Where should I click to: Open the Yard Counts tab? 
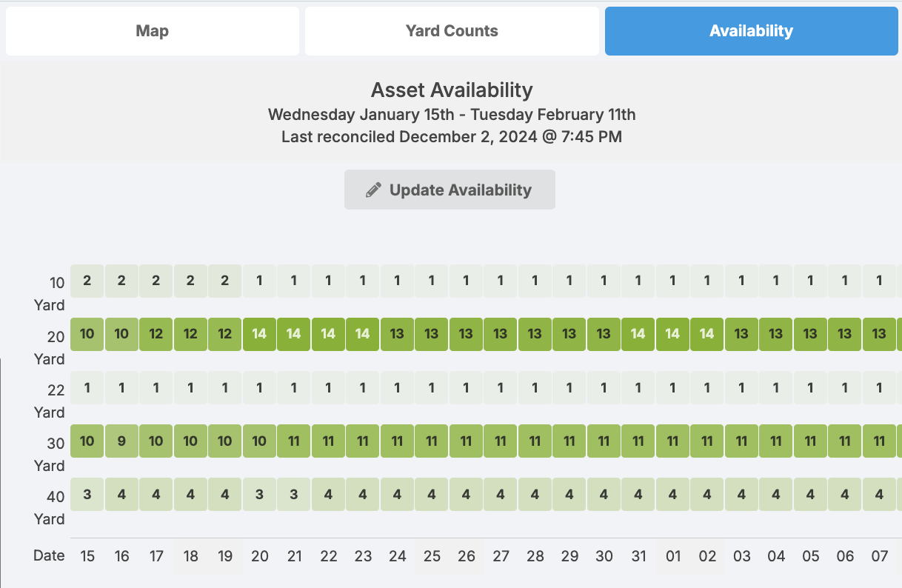pos(452,31)
